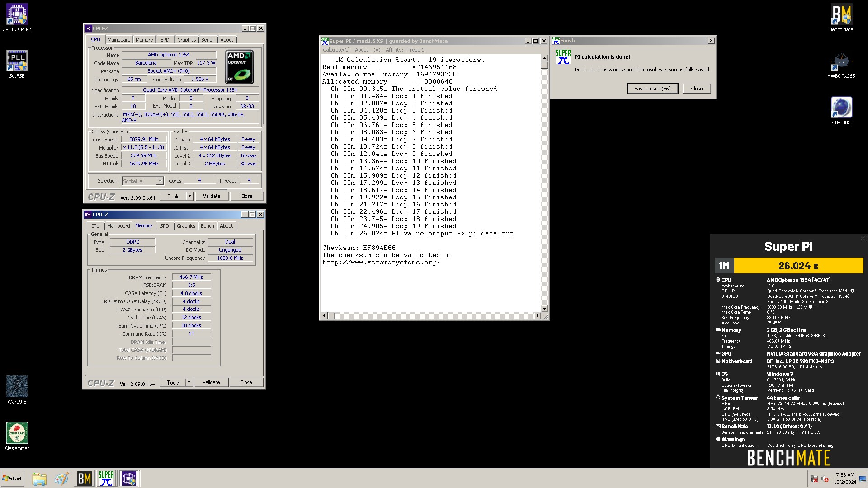Open Affinity: Thread 1 menu in Super PI
The width and height of the screenshot is (868, 488).
405,50
